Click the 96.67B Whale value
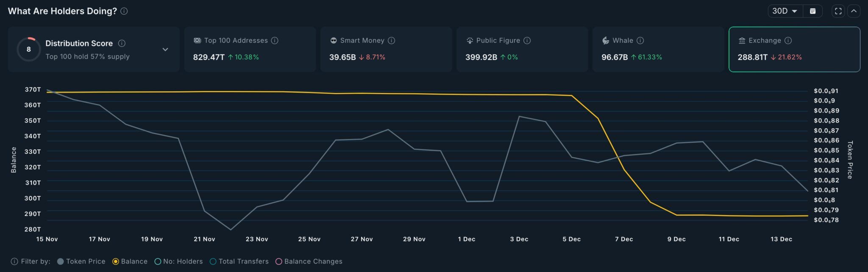Screen dimensions: 868x272 615,57
